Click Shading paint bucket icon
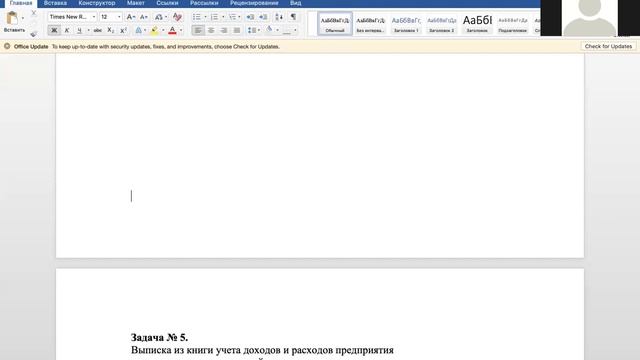 pyautogui.click(x=269, y=30)
